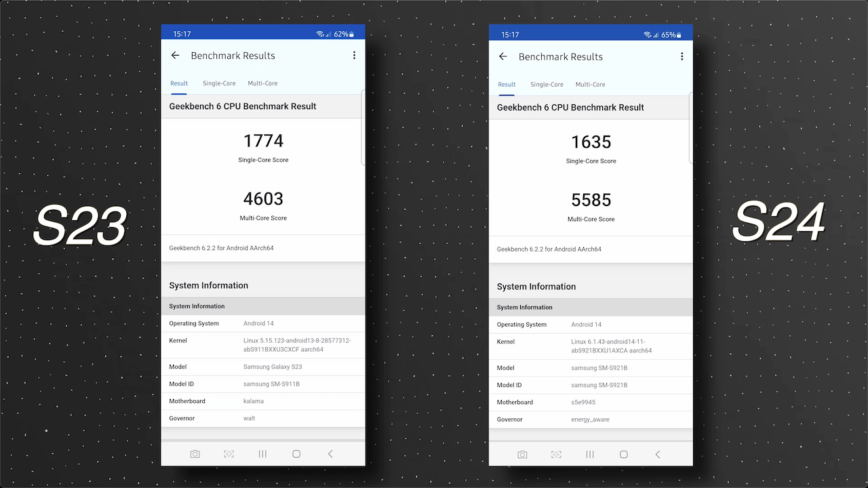Screen dimensions: 868x488
Task: Click the s5e9945 motherboard value
Action: click(583, 403)
